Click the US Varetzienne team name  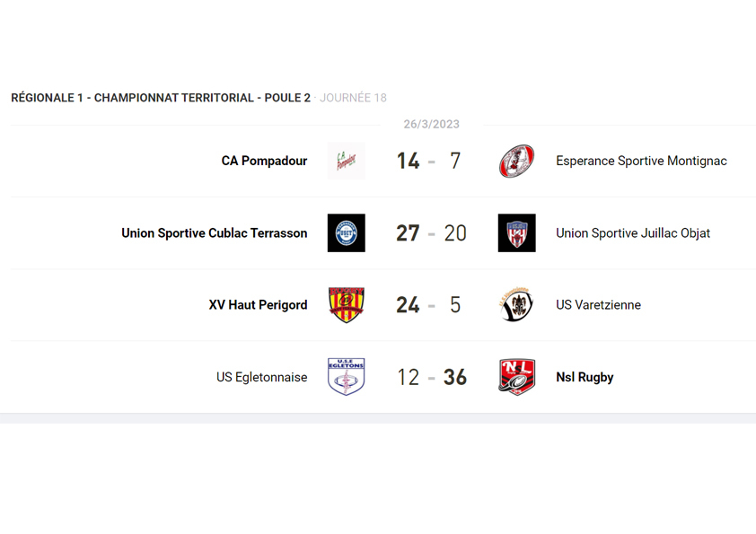598,305
